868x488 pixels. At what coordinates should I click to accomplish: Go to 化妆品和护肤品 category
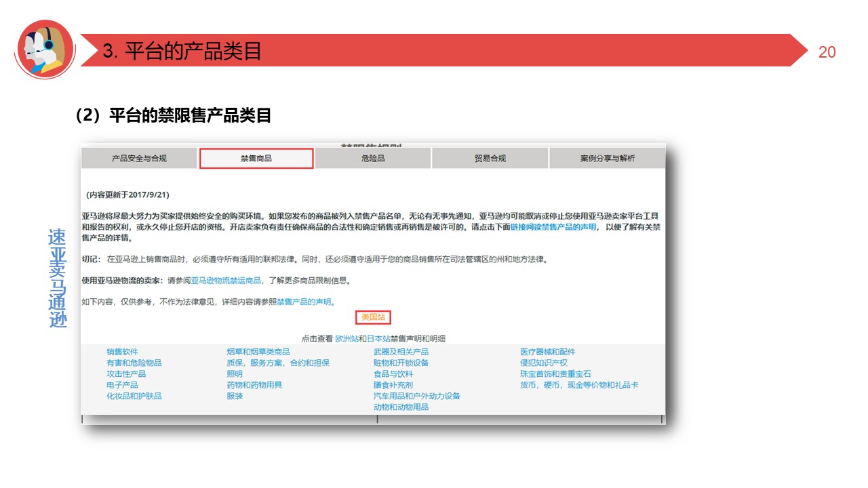134,396
